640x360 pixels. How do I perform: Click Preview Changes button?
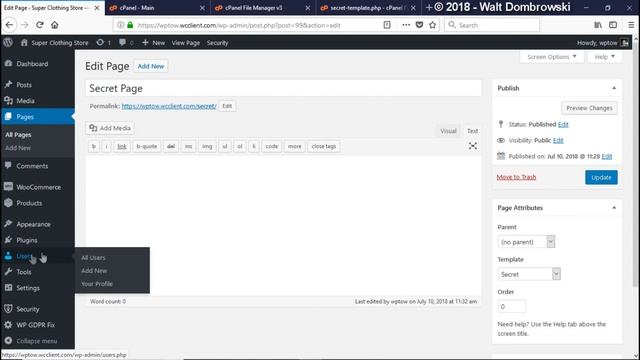click(x=589, y=108)
